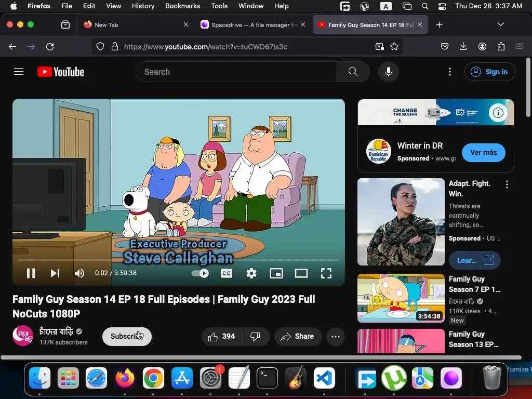
Task: Open YouTube settings three-dot menu
Action: pos(449,72)
